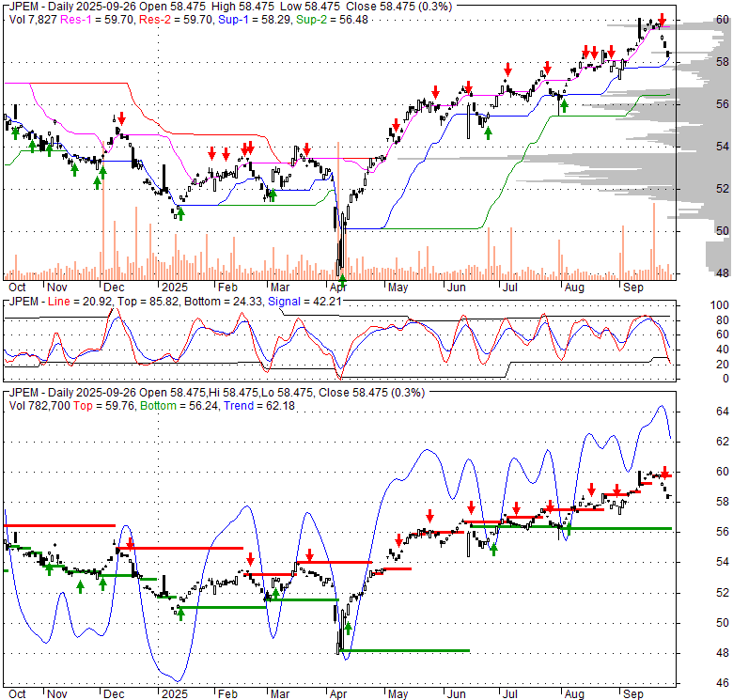The image size is (733, 700).
Task: Click the green buy arrow in April, bottom chart
Action: tap(348, 628)
